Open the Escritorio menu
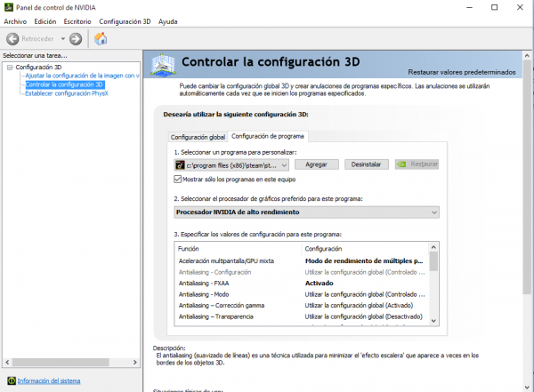This screenshot has width=534, height=392. coord(77,21)
